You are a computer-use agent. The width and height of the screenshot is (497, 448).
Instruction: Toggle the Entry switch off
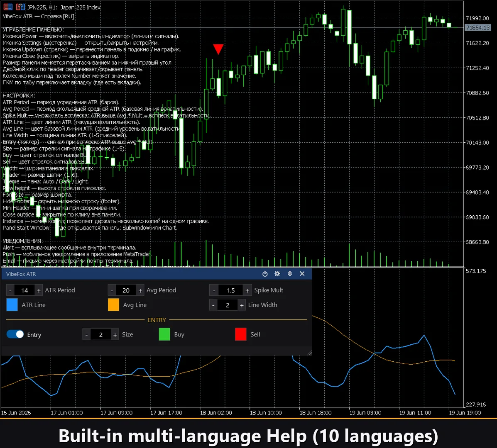tap(15, 334)
